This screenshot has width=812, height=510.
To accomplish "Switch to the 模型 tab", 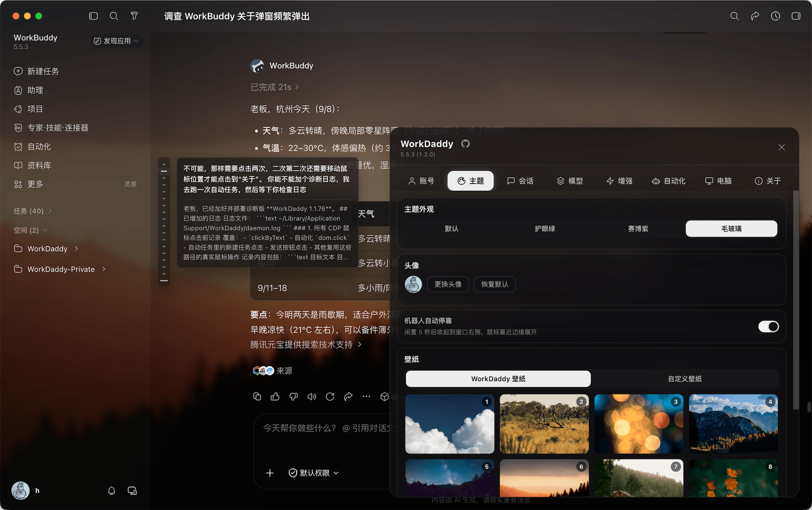I will tap(570, 181).
